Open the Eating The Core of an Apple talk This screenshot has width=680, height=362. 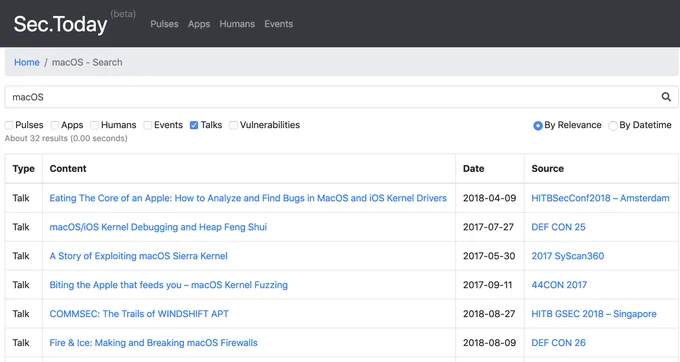(248, 198)
